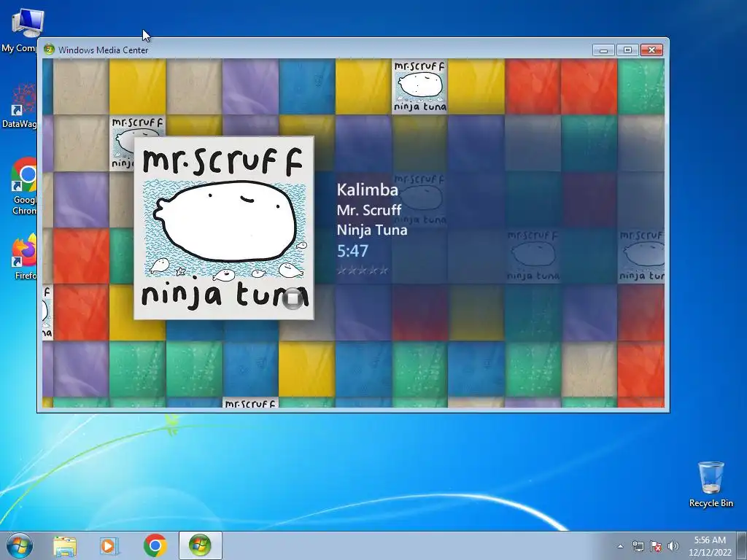Viewport: 747px width, 560px height.
Task: Open the Windows Start menu
Action: pyautogui.click(x=20, y=545)
